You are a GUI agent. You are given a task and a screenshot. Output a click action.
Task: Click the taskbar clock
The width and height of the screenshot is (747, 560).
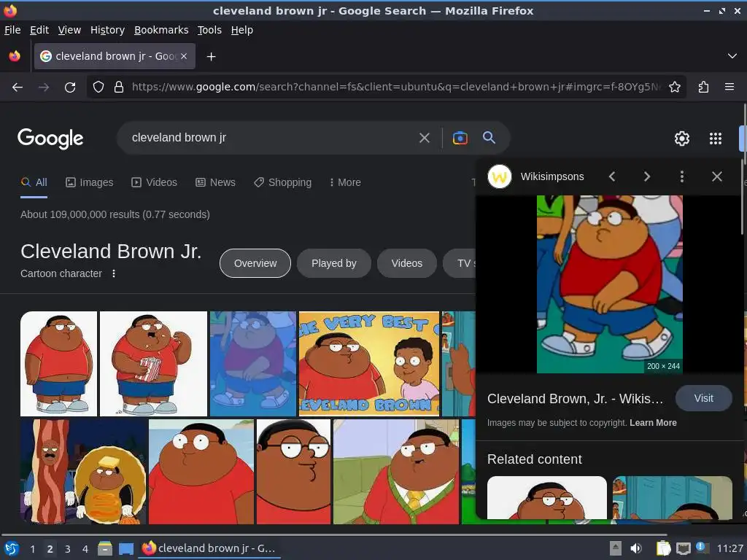coord(730,548)
